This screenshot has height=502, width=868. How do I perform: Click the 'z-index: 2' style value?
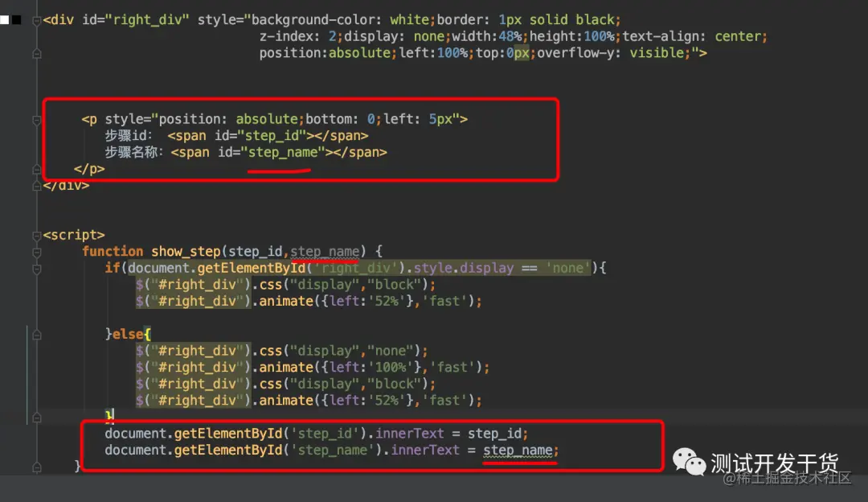point(298,36)
